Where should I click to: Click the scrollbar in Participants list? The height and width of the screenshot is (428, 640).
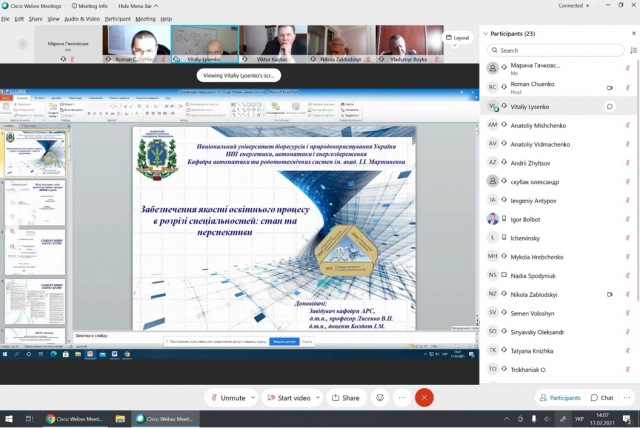[637, 180]
